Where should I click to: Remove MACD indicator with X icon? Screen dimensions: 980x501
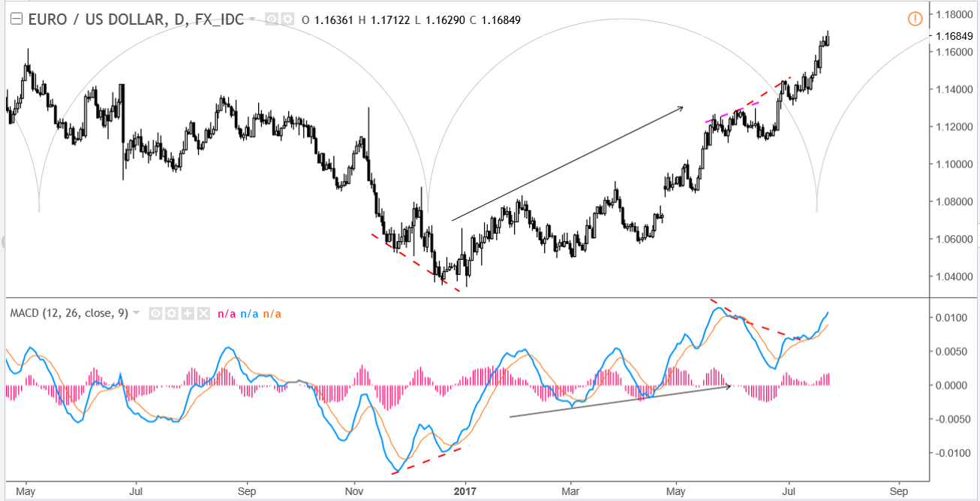coord(202,313)
